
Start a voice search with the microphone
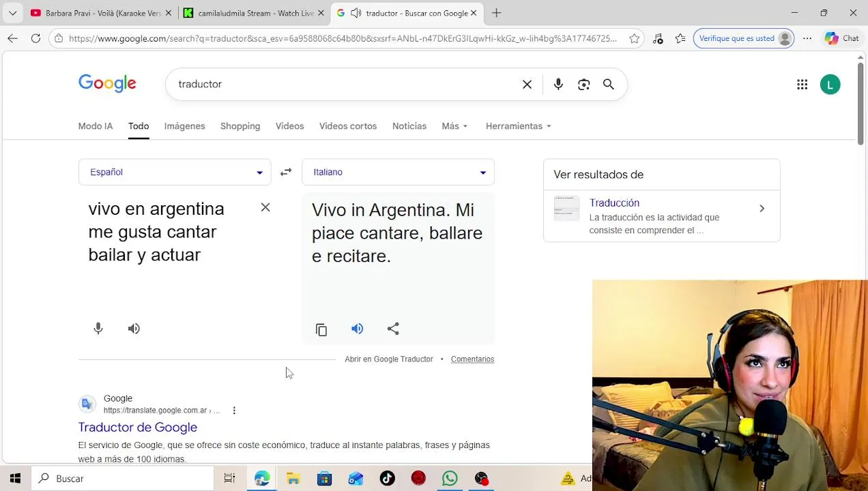tap(558, 85)
